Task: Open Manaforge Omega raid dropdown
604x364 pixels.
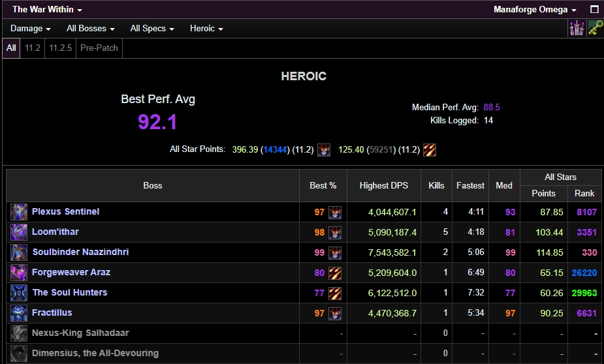Action: (x=535, y=9)
